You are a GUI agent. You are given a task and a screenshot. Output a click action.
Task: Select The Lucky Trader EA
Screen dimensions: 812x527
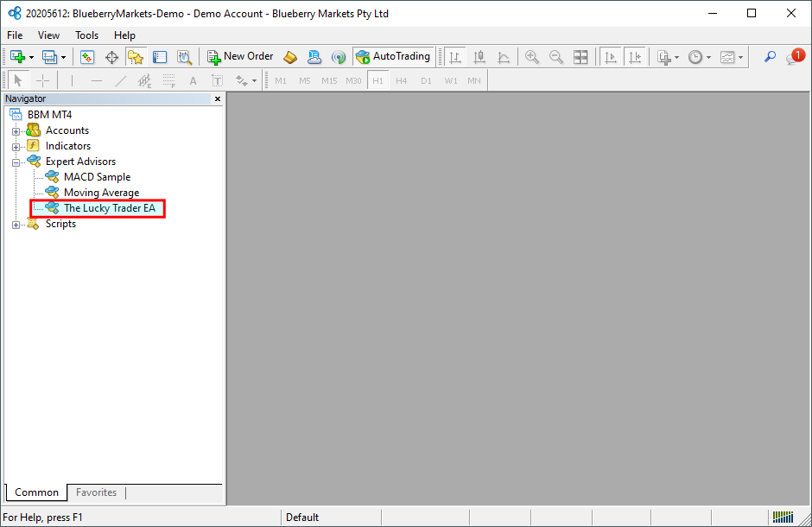pyautogui.click(x=109, y=208)
